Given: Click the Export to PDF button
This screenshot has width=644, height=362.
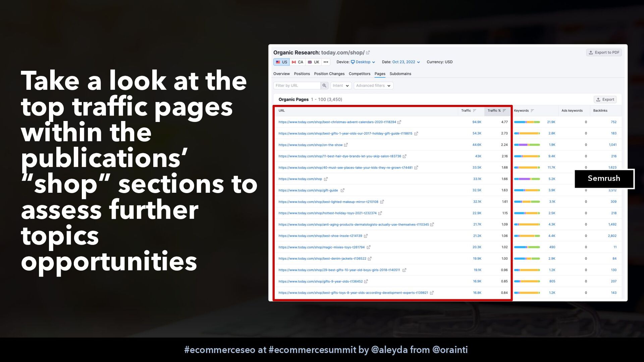Looking at the screenshot, I should pos(604,52).
